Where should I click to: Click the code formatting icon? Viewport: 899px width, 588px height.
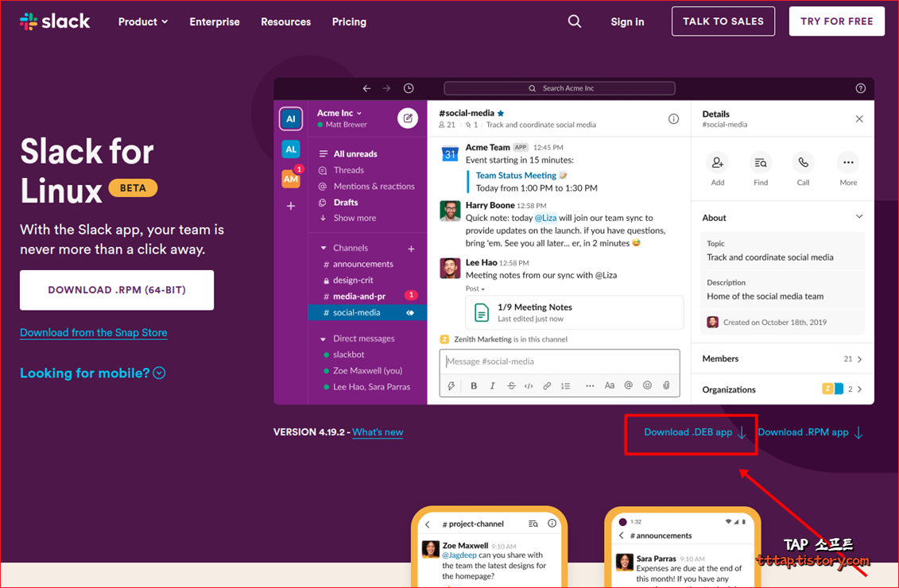click(x=529, y=385)
